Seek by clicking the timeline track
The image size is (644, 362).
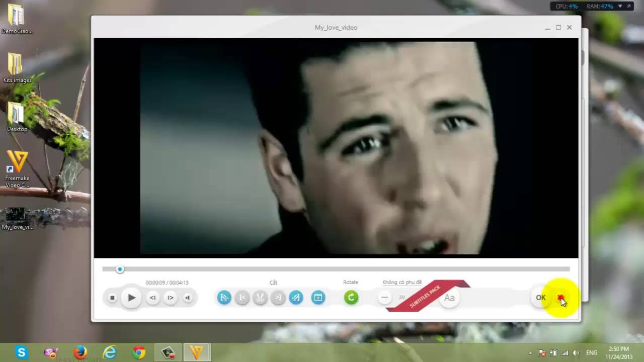click(x=336, y=269)
